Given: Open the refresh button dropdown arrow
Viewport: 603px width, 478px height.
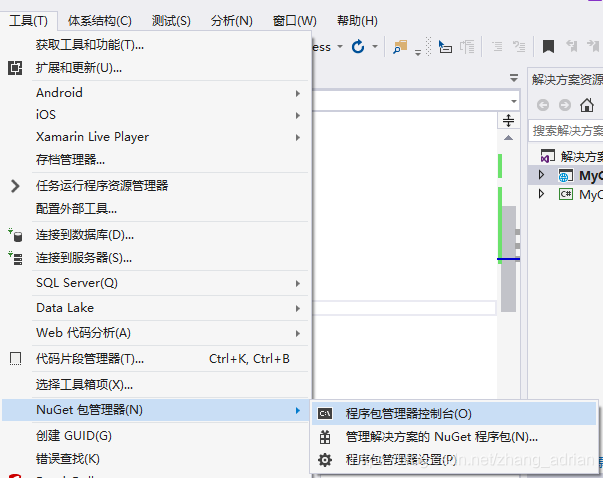Looking at the screenshot, I should click(x=375, y=47).
